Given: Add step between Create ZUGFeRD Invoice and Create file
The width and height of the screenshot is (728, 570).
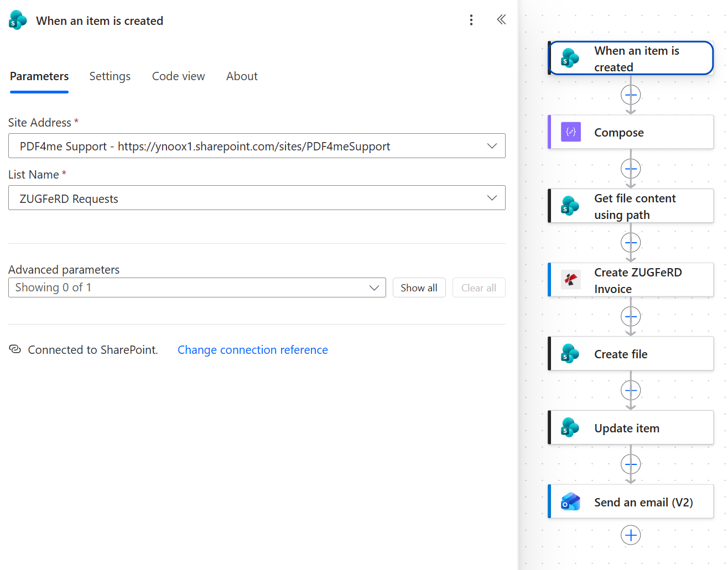Looking at the screenshot, I should click(631, 317).
